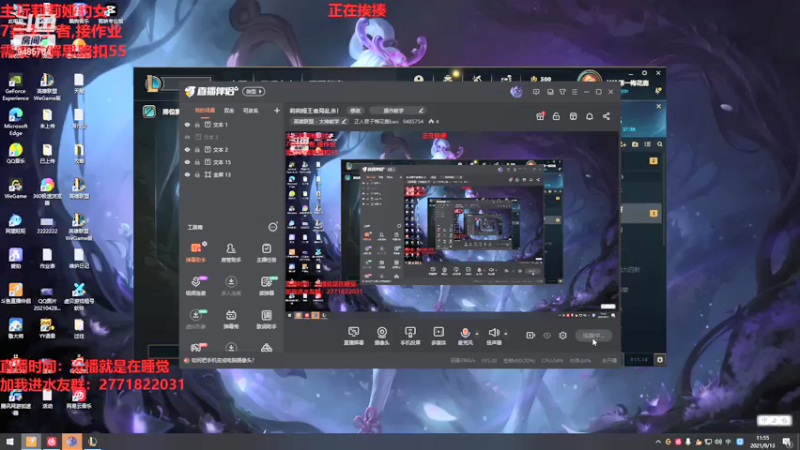Open the 主播任务 tool icon

(x=266, y=252)
